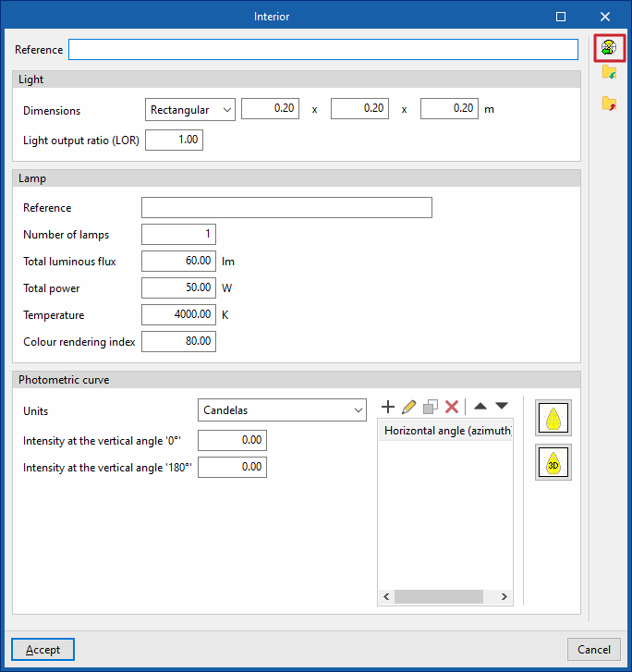
Task: Click the Horizontal angle (azimuth) column header
Action: pos(445,431)
